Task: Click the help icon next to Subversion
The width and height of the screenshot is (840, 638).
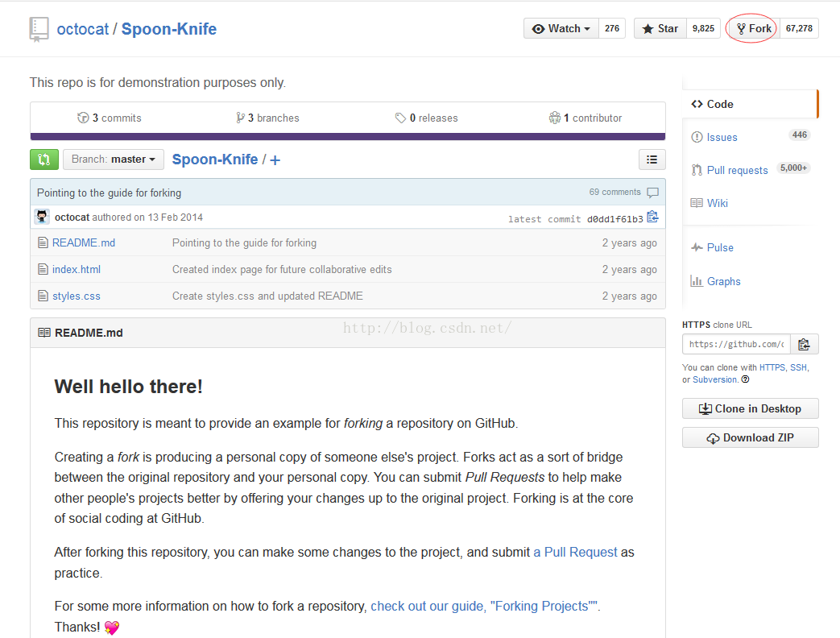Action: pyautogui.click(x=745, y=379)
